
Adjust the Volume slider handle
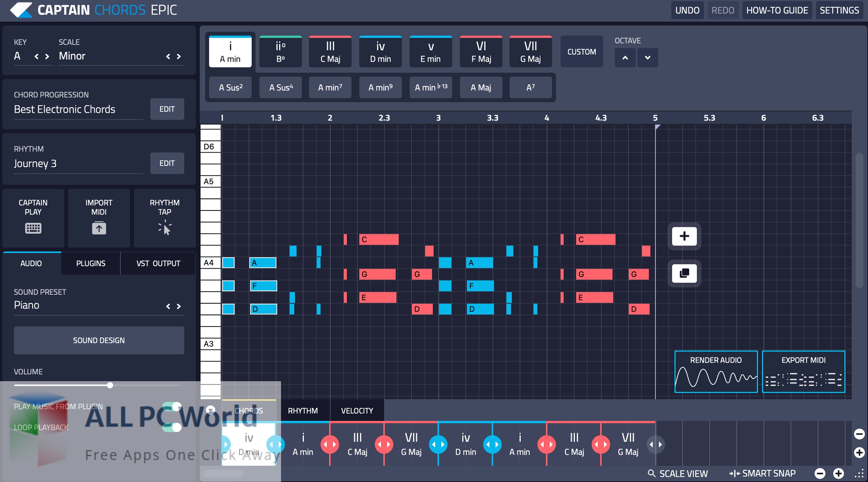[110, 385]
